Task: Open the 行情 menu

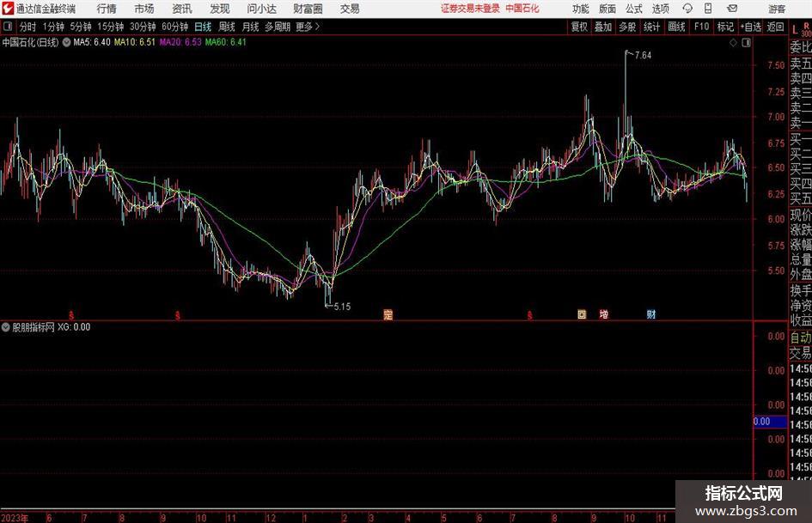Action: pyautogui.click(x=107, y=9)
